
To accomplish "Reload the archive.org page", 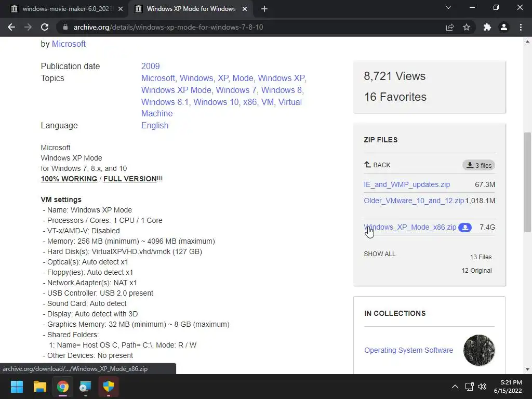I will (45, 27).
